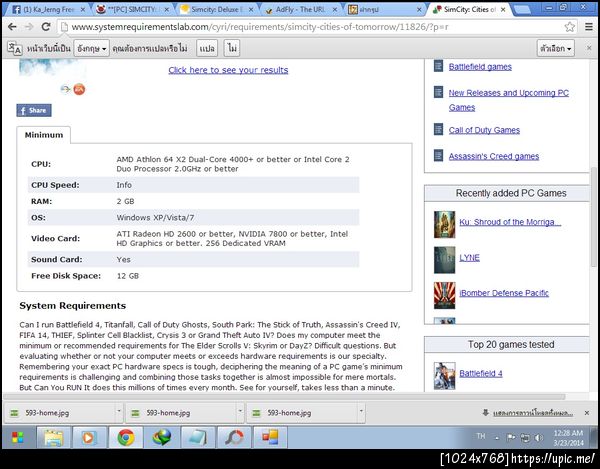Switch to the 'ฝากรูป' tab
This screenshot has height=469, width=600.
pos(384,10)
